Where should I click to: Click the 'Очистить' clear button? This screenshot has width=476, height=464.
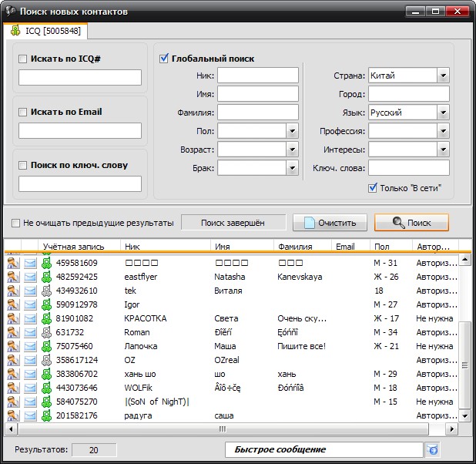330,223
